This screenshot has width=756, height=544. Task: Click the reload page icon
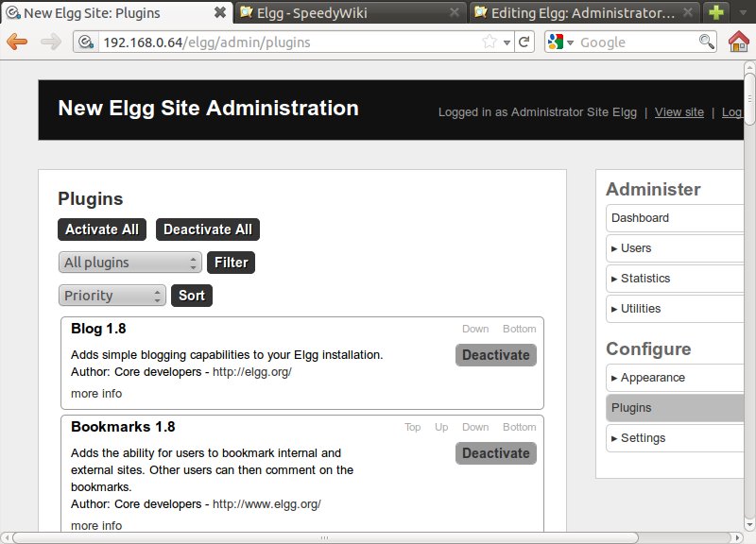click(x=524, y=42)
